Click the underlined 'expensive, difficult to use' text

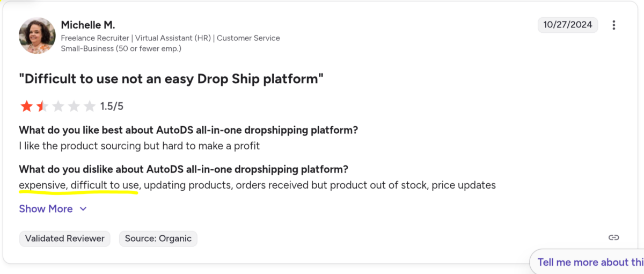point(79,185)
